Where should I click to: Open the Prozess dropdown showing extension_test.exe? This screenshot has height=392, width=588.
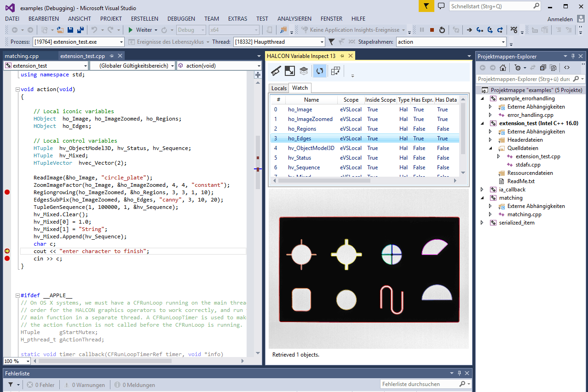coord(121,42)
